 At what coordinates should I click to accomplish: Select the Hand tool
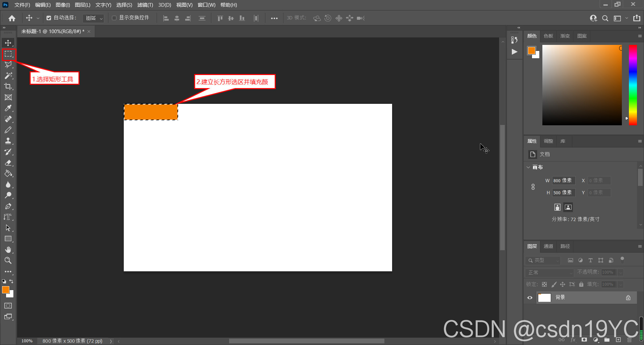8,250
